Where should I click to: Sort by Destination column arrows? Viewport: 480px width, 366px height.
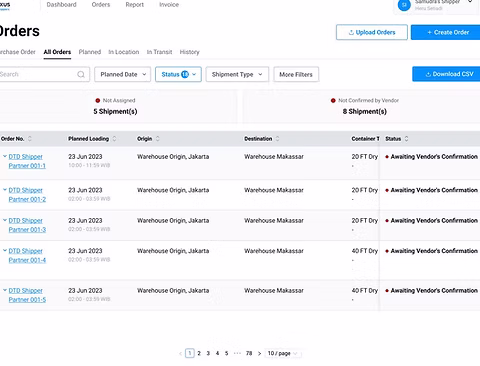point(277,139)
